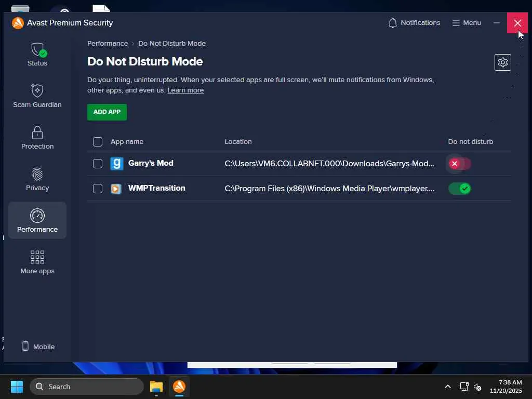Viewport: 532px width, 399px height.
Task: Open File Explorer from taskbar
Action: tap(156, 387)
